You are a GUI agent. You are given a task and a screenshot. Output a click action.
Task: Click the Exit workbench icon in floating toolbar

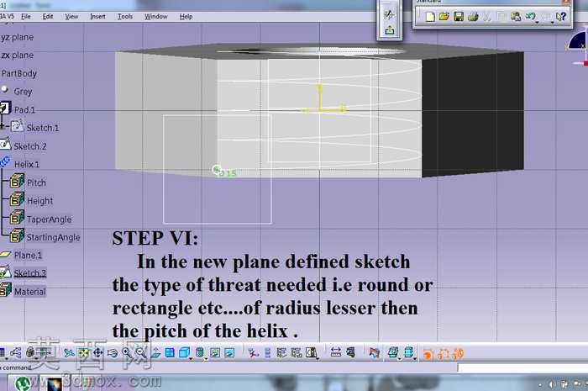coord(389,30)
